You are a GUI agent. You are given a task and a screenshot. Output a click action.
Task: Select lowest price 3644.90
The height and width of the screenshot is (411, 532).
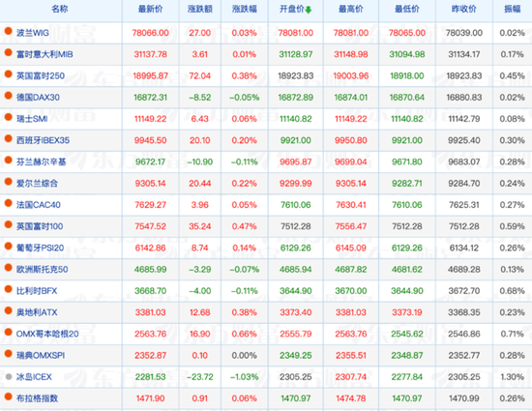pyautogui.click(x=407, y=291)
